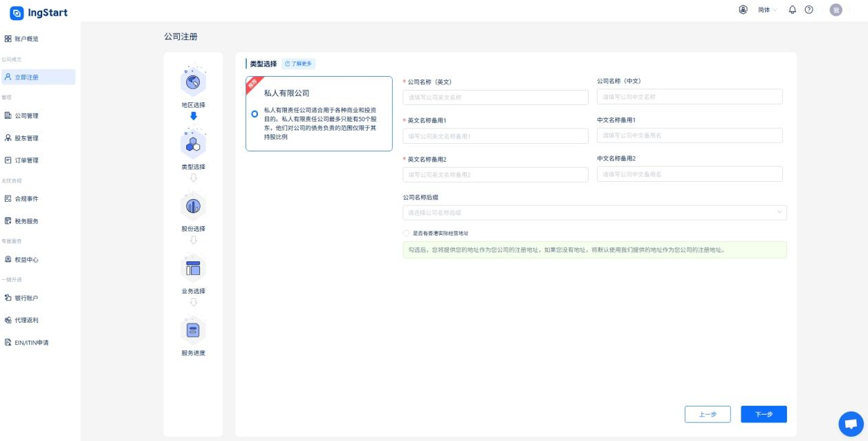868x441 pixels.
Task: Focus the 中文名称备用2 input
Action: 690,174
